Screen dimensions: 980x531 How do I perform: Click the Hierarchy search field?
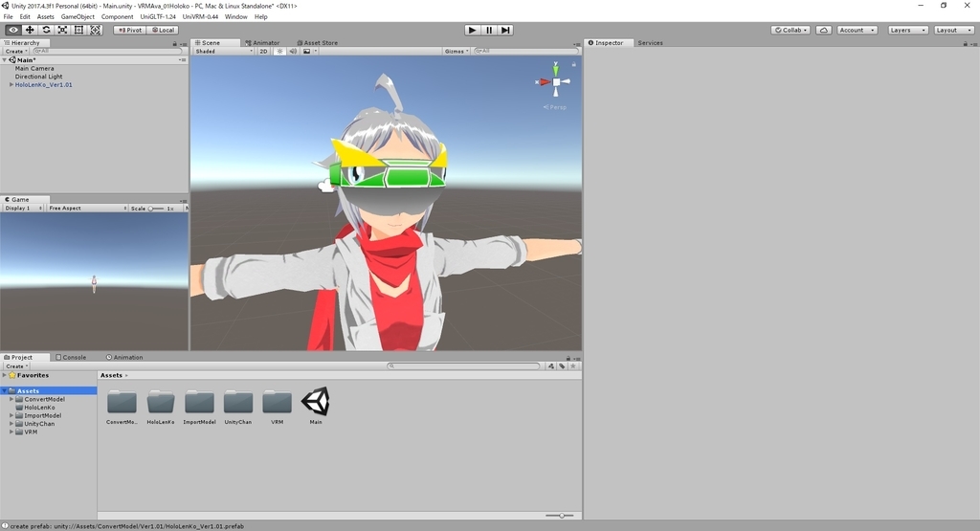106,52
